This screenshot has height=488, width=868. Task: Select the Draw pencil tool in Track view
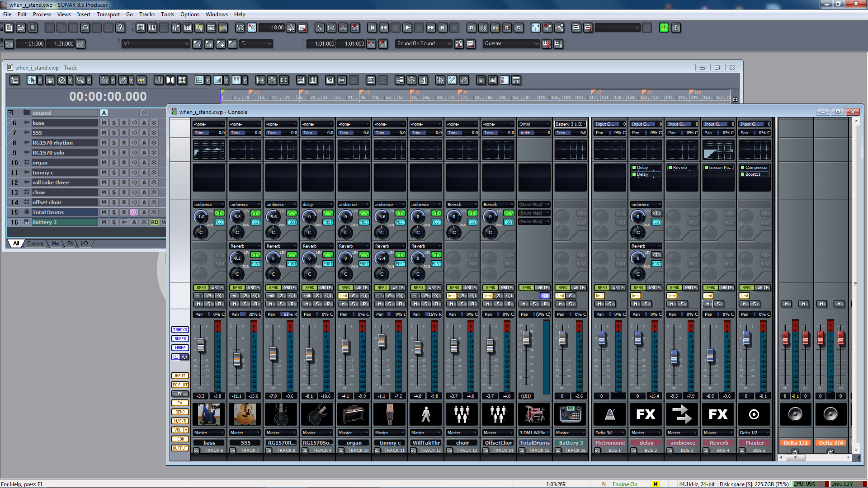[x=123, y=80]
